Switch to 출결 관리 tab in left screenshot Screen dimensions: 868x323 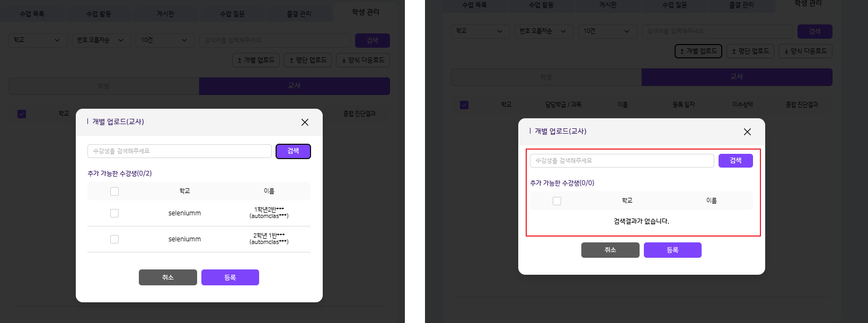point(299,14)
